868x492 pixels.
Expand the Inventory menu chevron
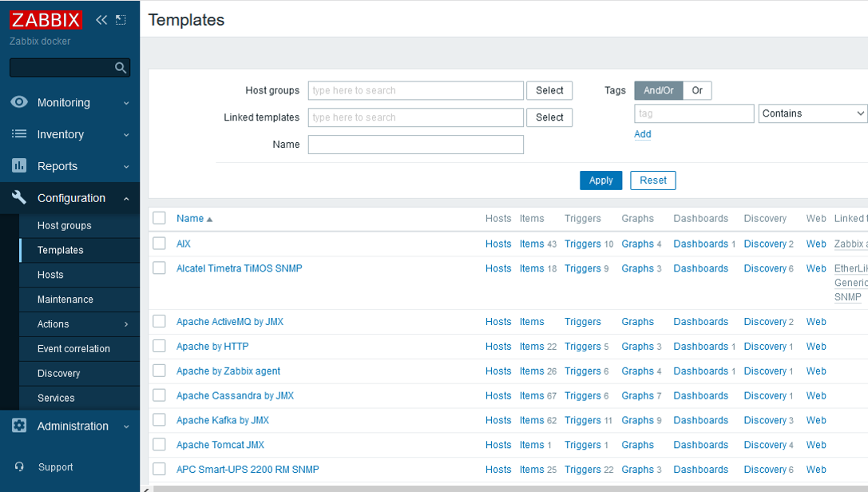point(126,134)
